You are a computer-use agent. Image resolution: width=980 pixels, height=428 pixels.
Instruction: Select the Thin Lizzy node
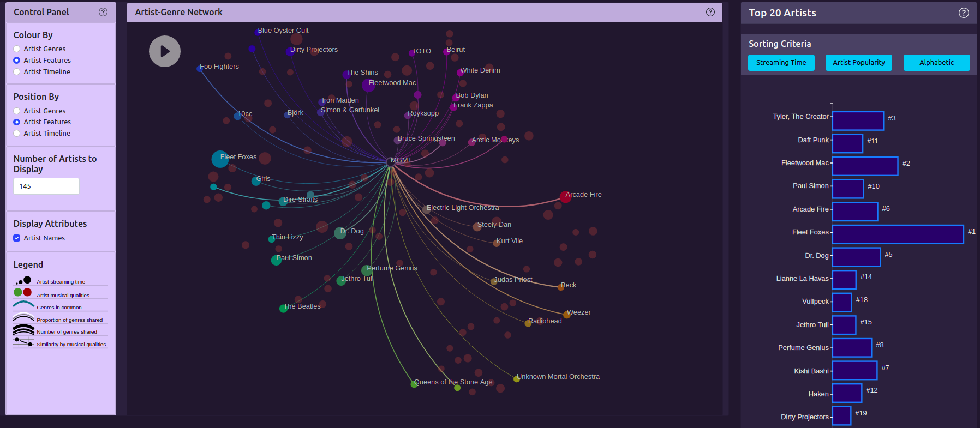pos(272,239)
